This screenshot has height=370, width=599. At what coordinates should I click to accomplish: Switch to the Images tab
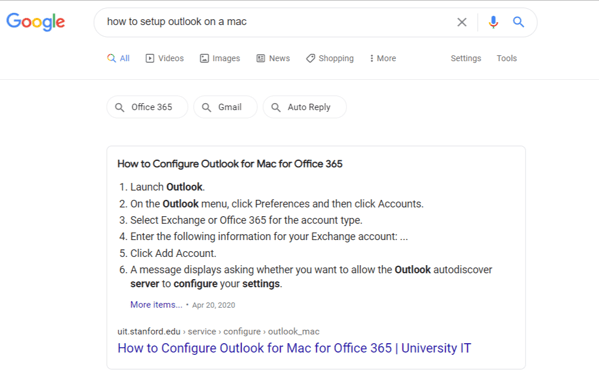tap(220, 58)
